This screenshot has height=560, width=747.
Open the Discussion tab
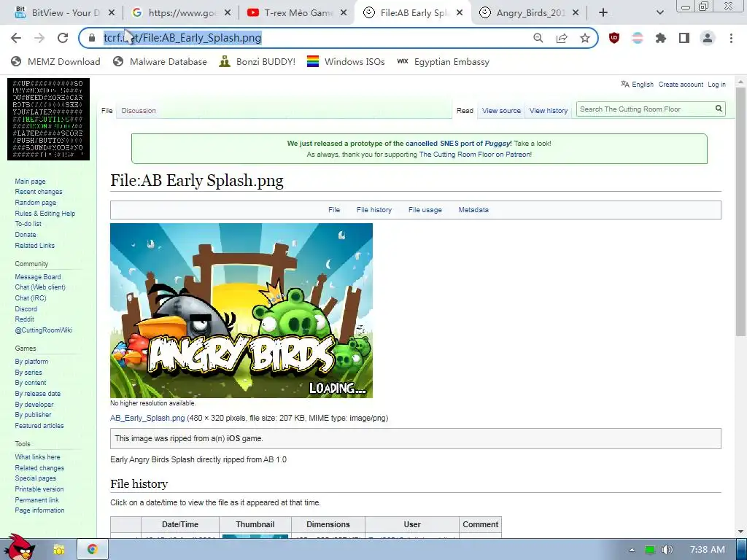coord(138,111)
